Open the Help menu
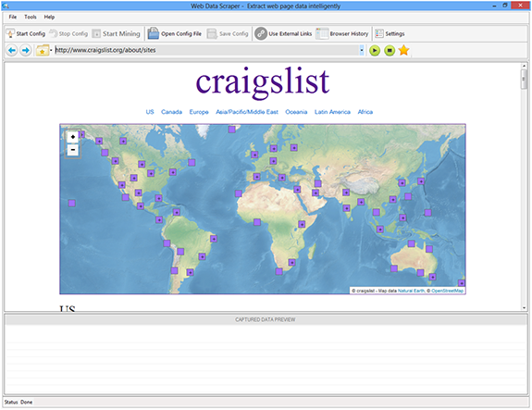The width and height of the screenshot is (532, 410). point(49,17)
